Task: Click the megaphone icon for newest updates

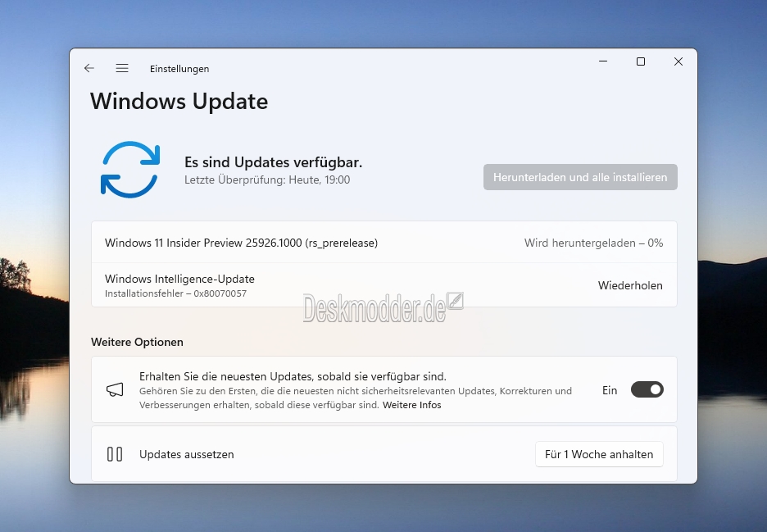Action: click(115, 389)
